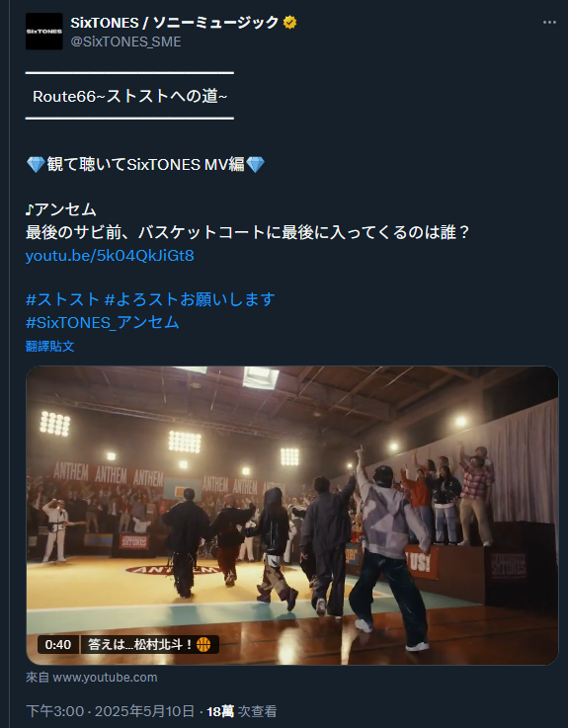The width and height of the screenshot is (568, 728).
Task: Play the basketball court video thumbnail
Action: pos(292,516)
